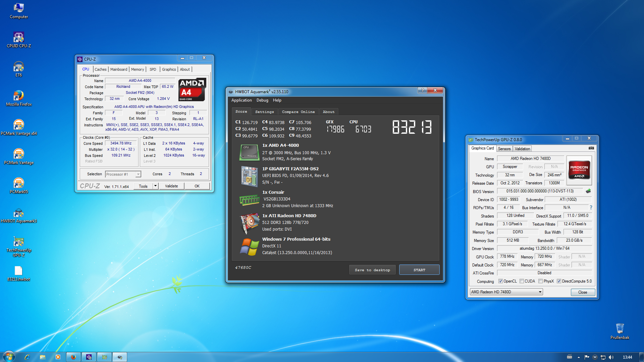Open TechPowerUp GPU-Z desktop shortcut

19,246
